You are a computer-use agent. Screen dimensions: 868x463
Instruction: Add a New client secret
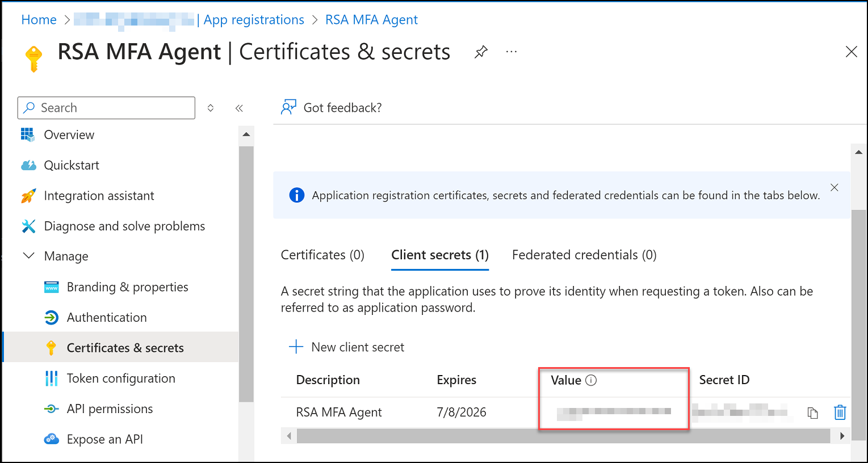pyautogui.click(x=347, y=347)
